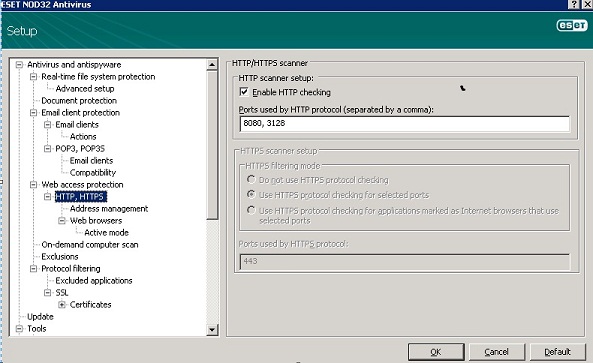Collapse the HTTP, HTTPS node
Screen dimensions: 593x363
pyautogui.click(x=47, y=197)
